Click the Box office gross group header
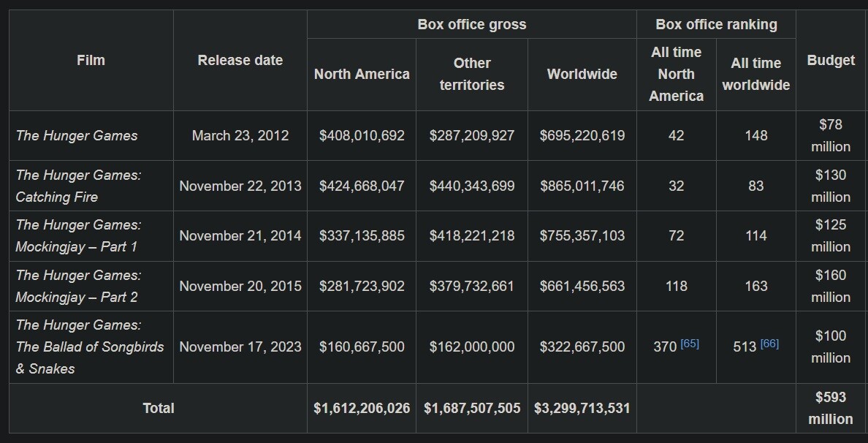This screenshot has width=868, height=443. (471, 24)
